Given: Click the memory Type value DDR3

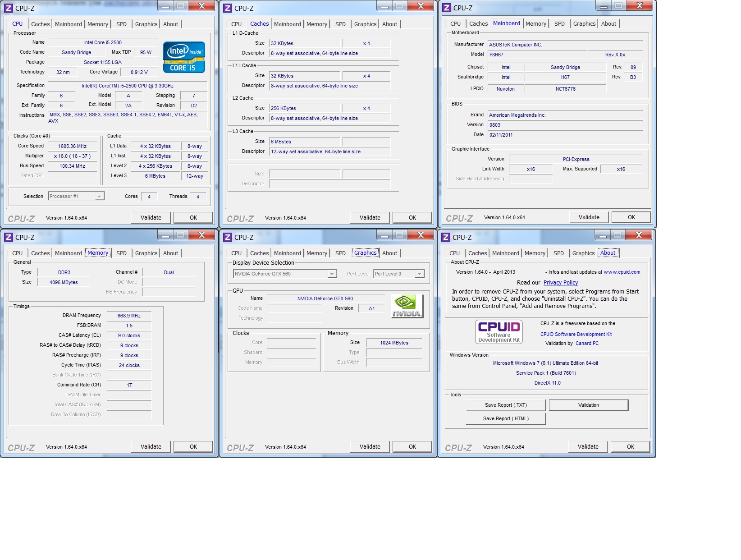Looking at the screenshot, I should 64,273.
